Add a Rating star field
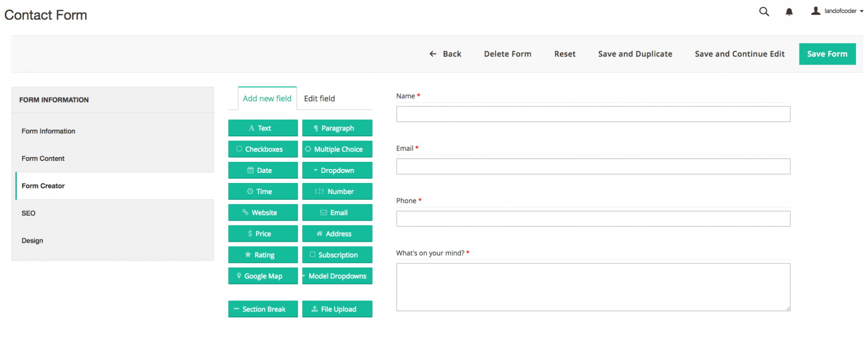Image resolution: width=868 pixels, height=340 pixels. [x=263, y=255]
